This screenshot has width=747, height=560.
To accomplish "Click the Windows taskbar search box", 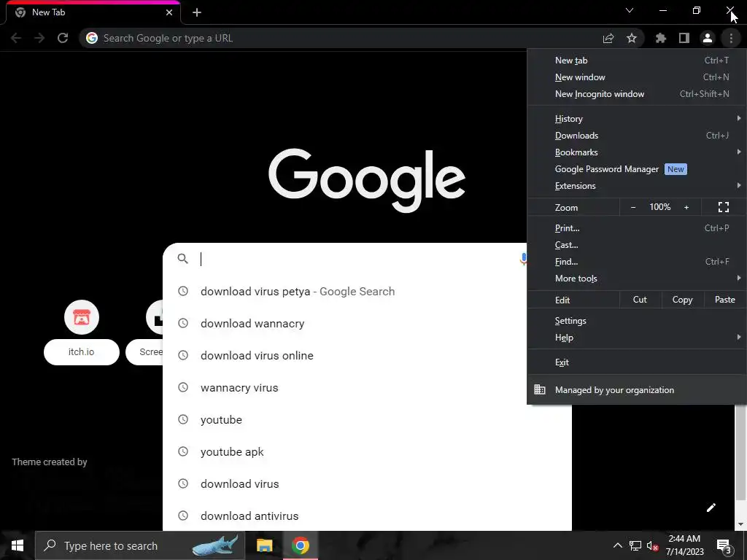I will [x=140, y=545].
